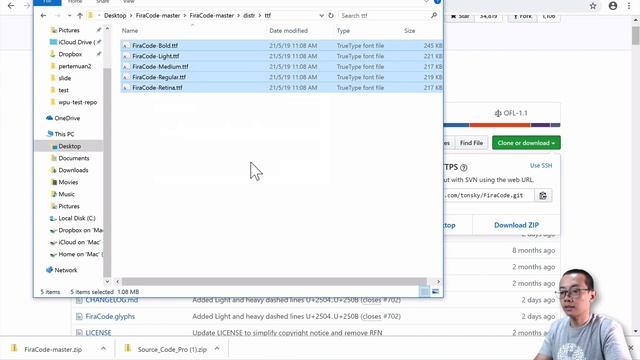640x360 pixels.
Task: Open address bar history dropdown
Action: 321,16
